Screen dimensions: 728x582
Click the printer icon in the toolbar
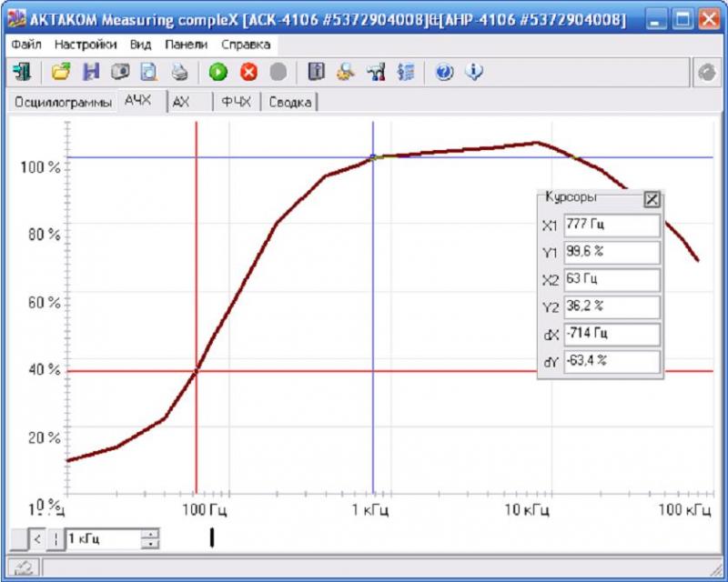(180, 73)
